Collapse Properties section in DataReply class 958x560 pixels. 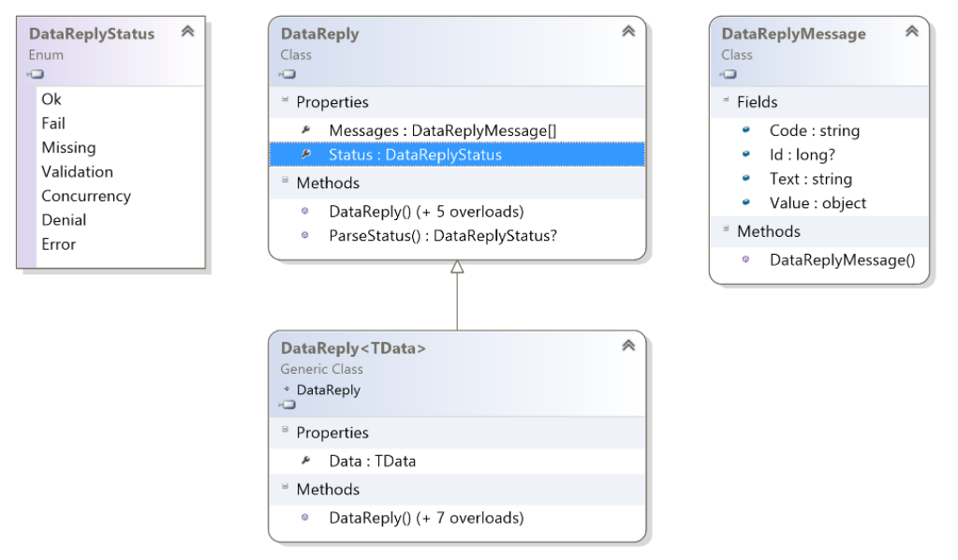click(285, 99)
